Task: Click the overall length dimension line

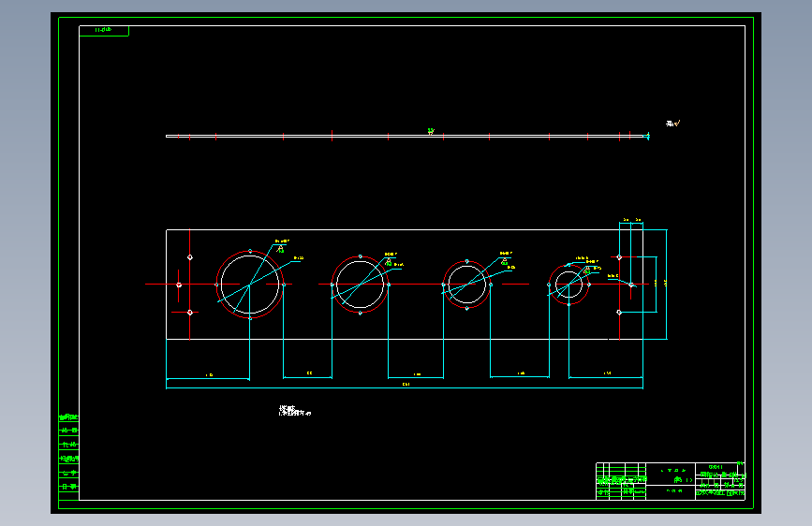Action: tap(405, 387)
